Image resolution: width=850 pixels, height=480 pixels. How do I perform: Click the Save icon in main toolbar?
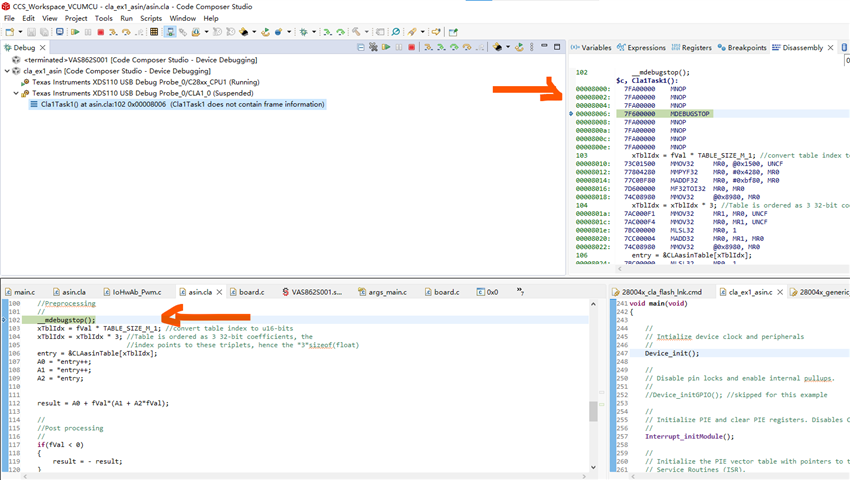coord(31,32)
